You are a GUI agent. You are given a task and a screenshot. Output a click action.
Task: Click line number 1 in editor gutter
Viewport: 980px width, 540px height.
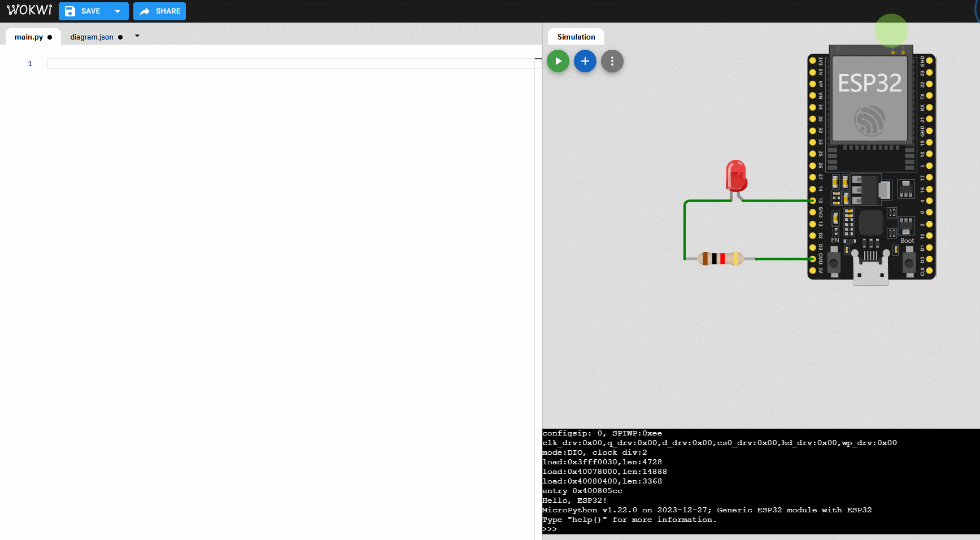(x=30, y=64)
